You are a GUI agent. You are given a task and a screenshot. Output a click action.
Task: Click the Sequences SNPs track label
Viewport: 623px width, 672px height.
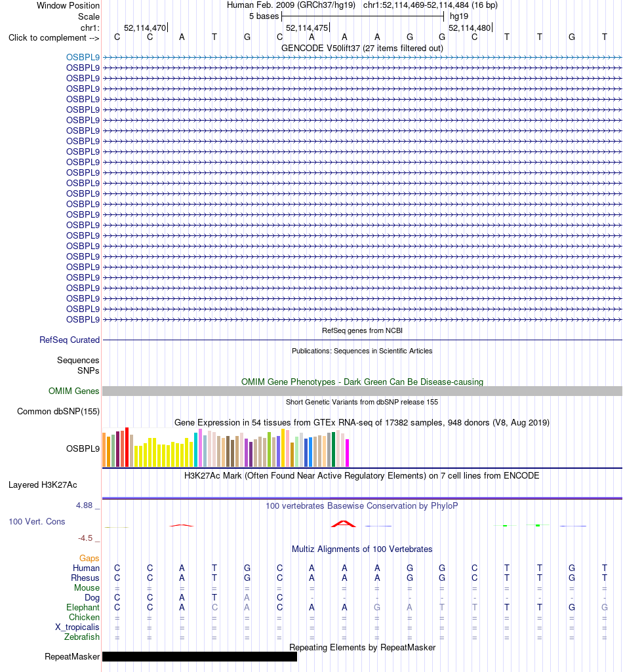tap(78, 365)
